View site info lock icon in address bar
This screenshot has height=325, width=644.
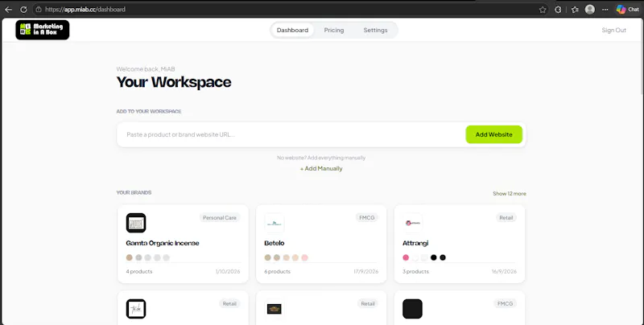39,10
